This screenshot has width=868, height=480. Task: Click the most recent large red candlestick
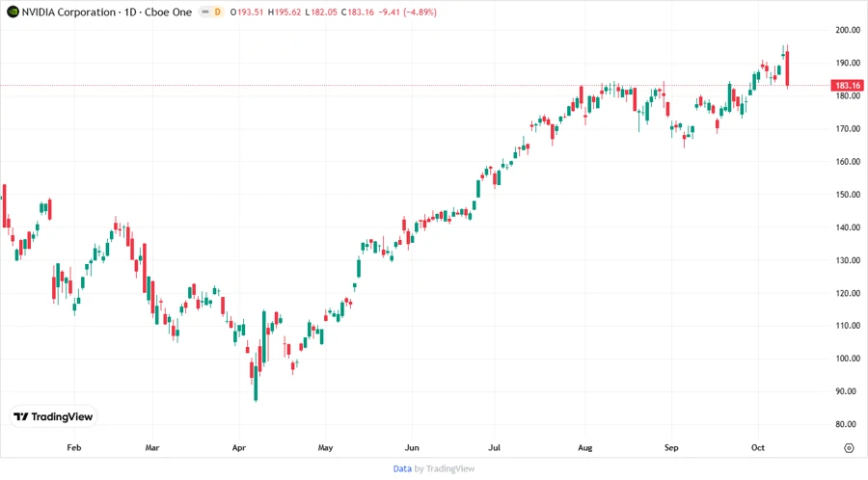pos(787,68)
